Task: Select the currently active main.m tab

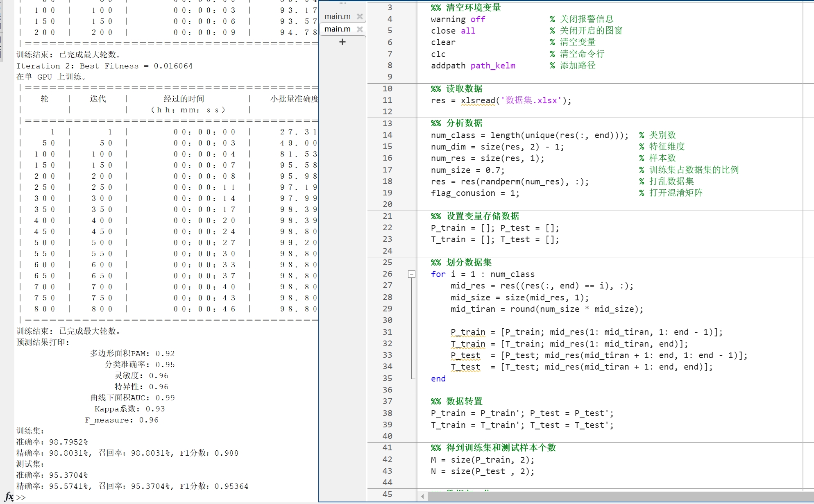Action: [x=338, y=29]
